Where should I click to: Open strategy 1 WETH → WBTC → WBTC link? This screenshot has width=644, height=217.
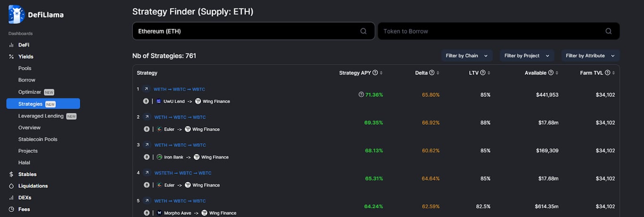(x=180, y=89)
